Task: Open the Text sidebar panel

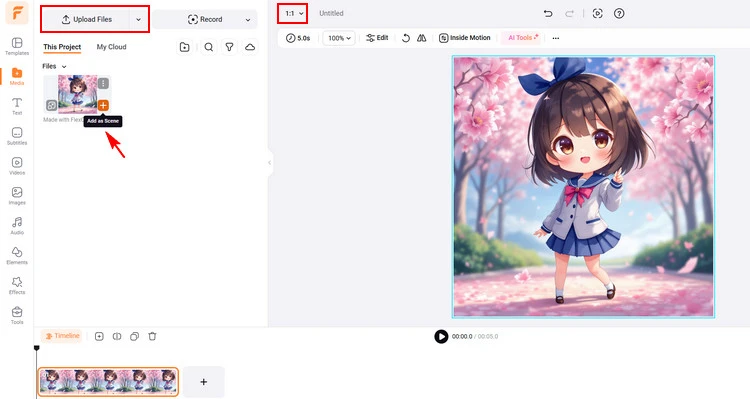Action: point(17,106)
